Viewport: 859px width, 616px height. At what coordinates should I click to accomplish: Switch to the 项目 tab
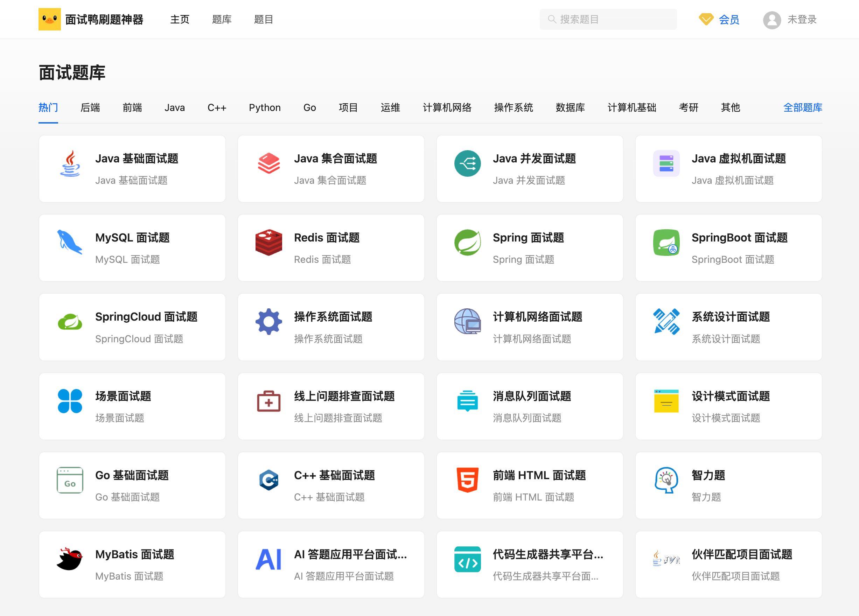click(x=348, y=107)
